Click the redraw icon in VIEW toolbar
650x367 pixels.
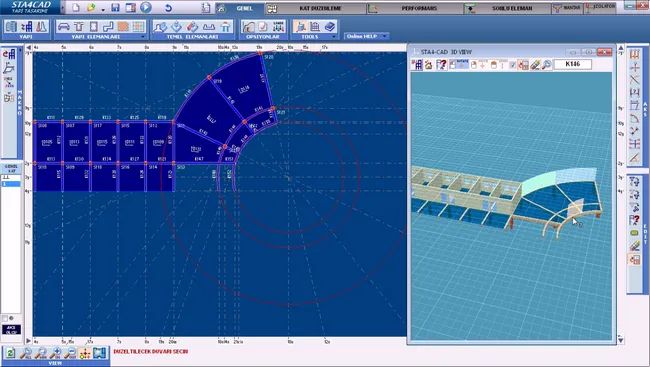point(10,353)
